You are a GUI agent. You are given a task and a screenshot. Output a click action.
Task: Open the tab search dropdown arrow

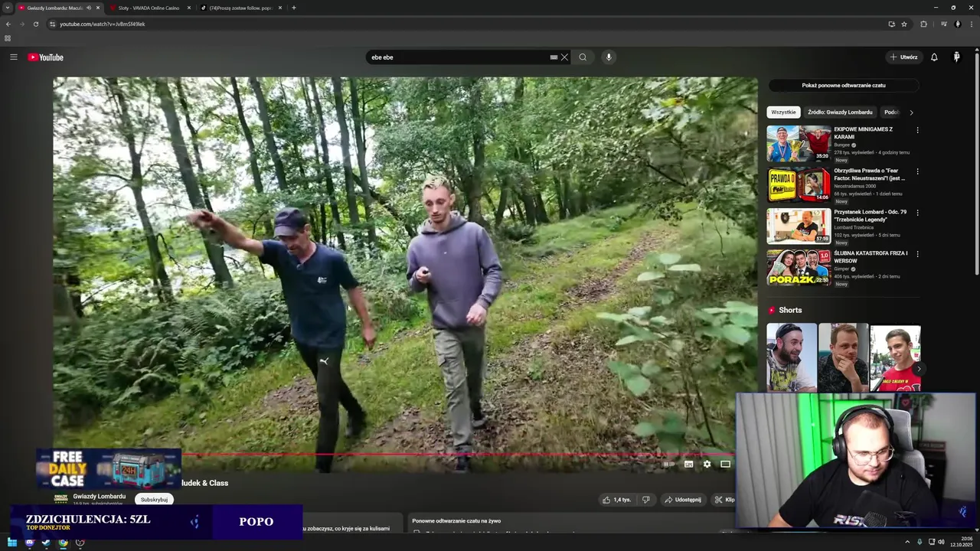coord(8,8)
